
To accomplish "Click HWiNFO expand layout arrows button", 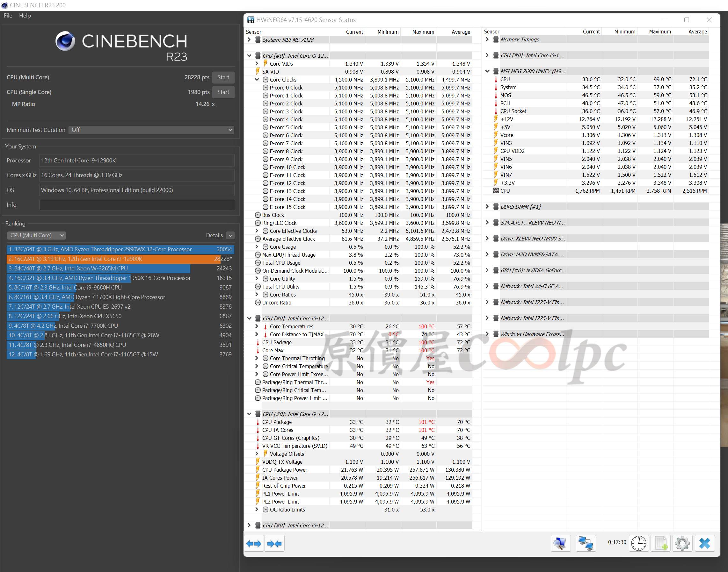I will [x=254, y=544].
